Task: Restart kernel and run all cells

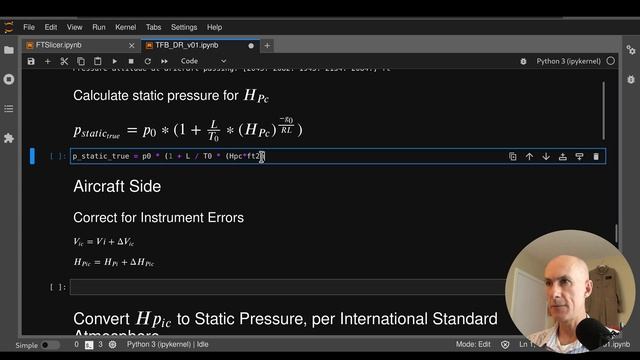Action: tap(164, 61)
